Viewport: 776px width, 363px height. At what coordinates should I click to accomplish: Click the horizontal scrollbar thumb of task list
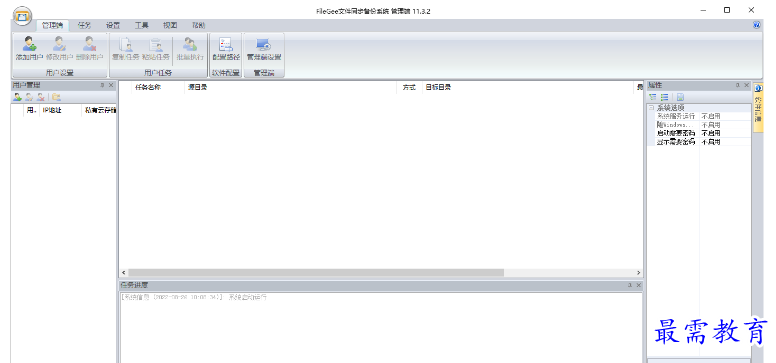coord(316,273)
